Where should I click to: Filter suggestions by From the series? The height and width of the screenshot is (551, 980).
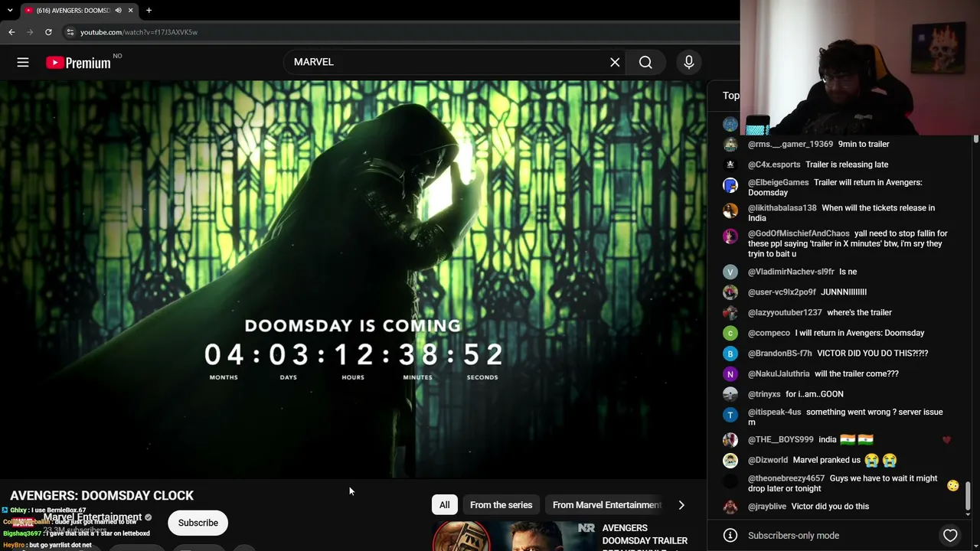(x=501, y=505)
